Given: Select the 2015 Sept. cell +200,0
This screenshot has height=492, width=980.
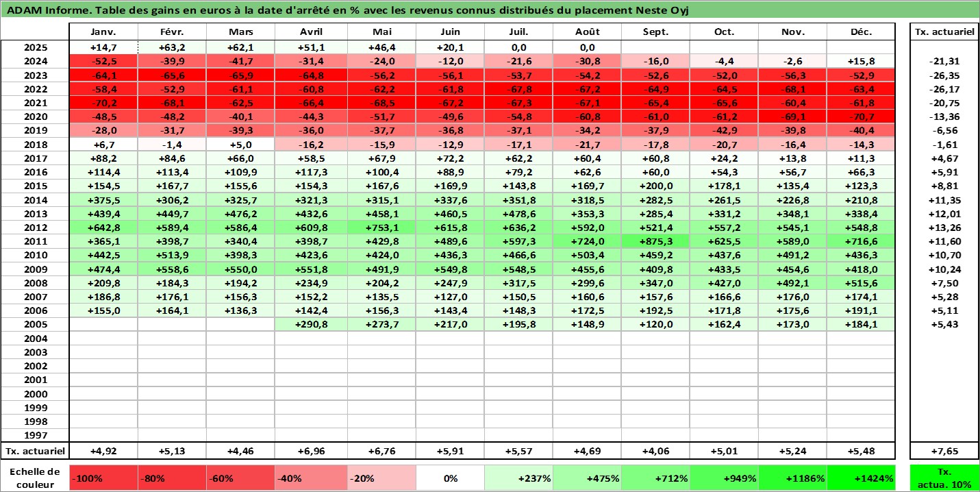Looking at the screenshot, I should click(x=655, y=186).
